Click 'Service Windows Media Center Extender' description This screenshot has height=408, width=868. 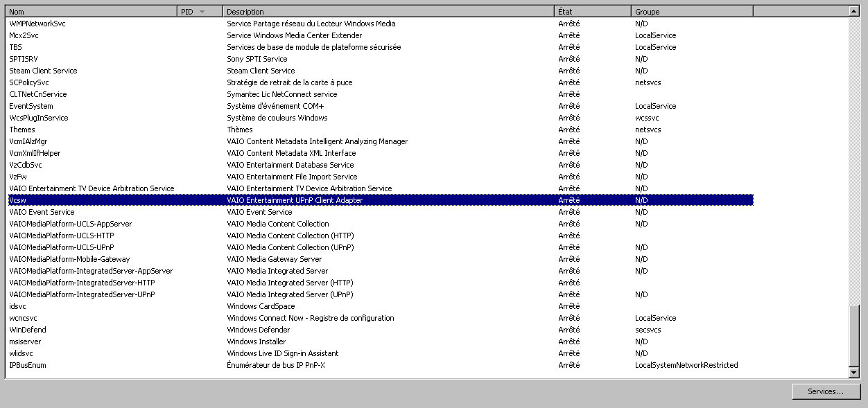(x=295, y=35)
